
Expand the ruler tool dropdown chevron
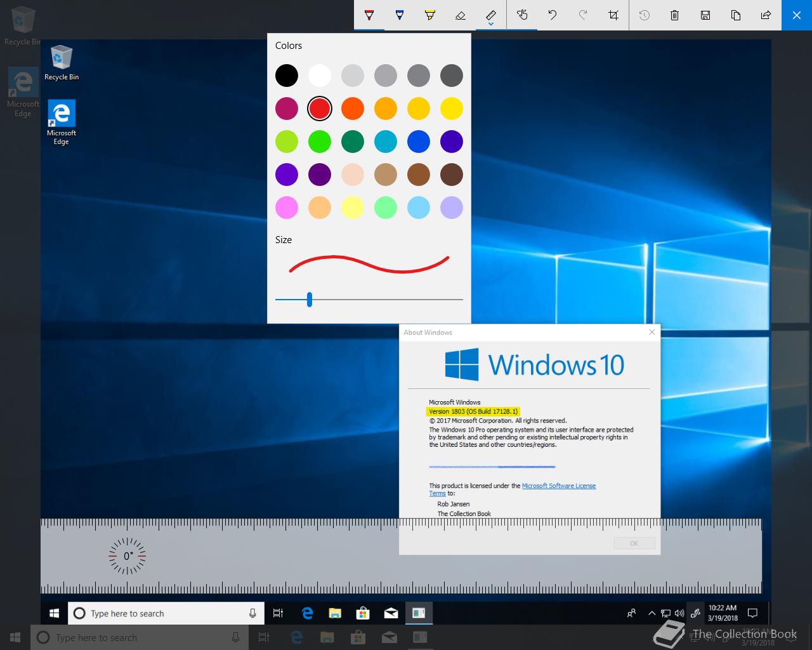click(x=491, y=25)
